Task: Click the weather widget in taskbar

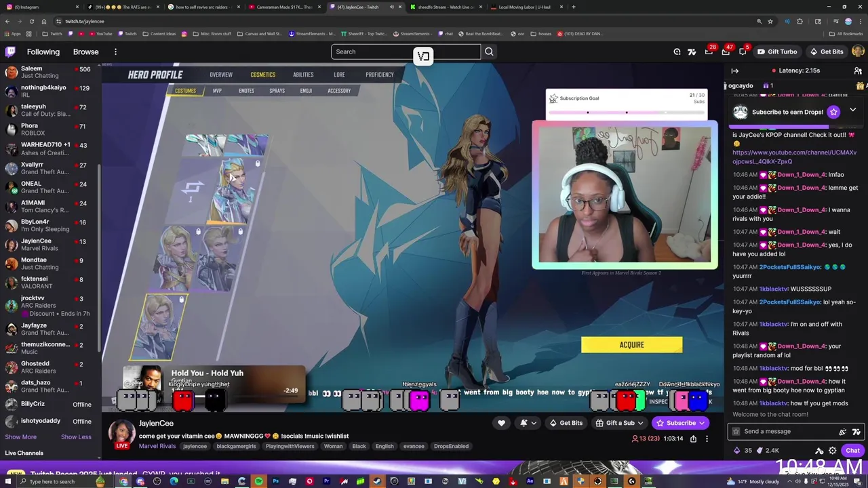Action: (753, 481)
